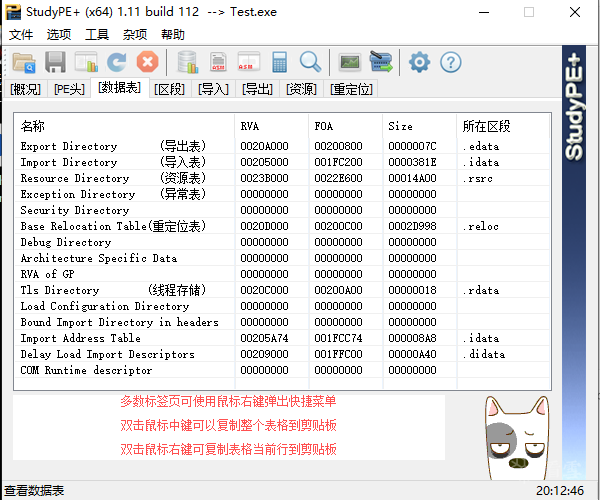This screenshot has width=600, height=500.
Task: Select the Resource Directory row
Action: 282,178
